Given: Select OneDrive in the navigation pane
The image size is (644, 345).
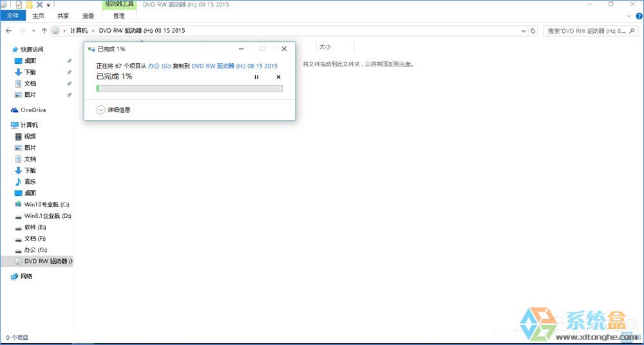Looking at the screenshot, I should coord(33,110).
